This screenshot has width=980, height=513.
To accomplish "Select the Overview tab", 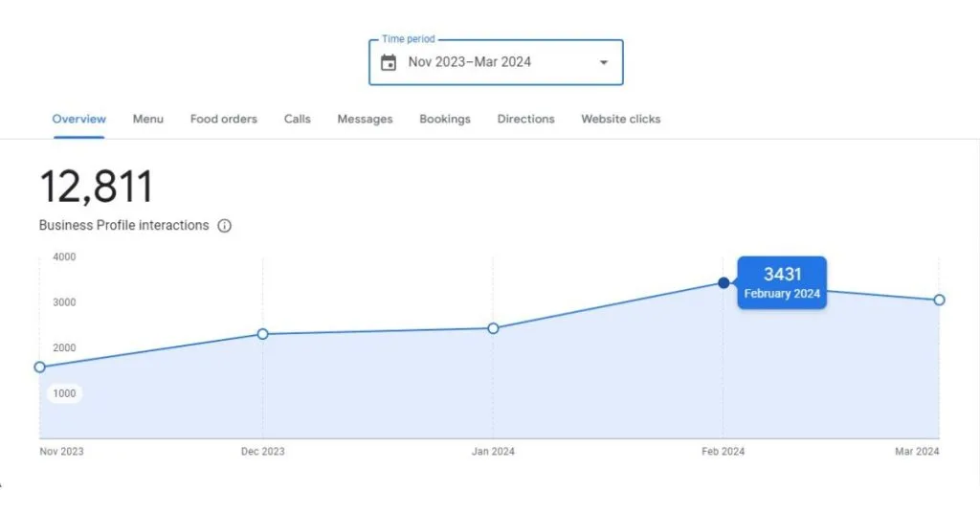I will coord(78,119).
